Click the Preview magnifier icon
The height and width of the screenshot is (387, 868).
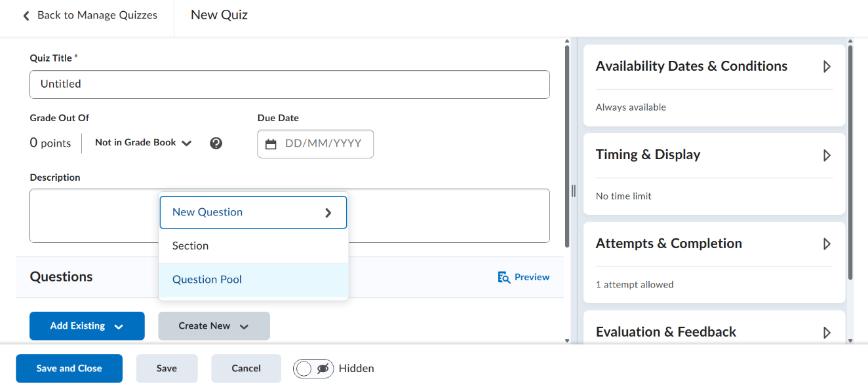(x=503, y=278)
